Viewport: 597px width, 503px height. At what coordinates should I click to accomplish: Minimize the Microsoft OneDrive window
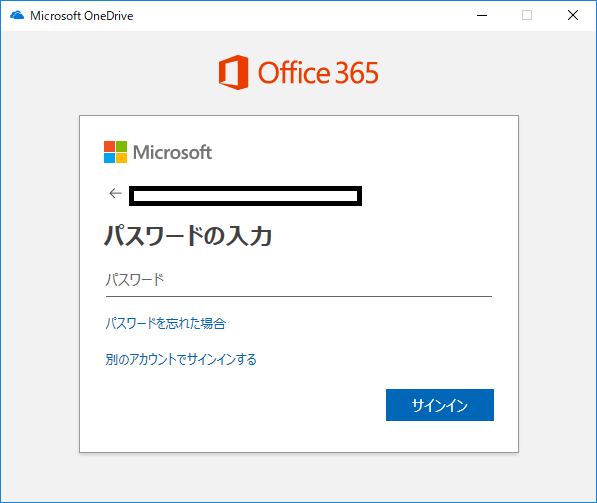pos(482,15)
